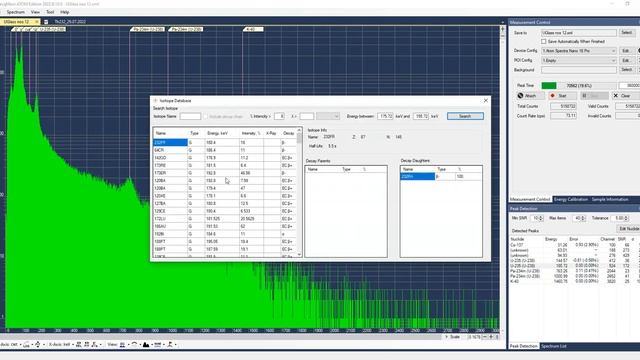Toggle the Include decay chain checkbox
Image resolution: width=640 pixels, height=360 pixels.
[x=206, y=116]
